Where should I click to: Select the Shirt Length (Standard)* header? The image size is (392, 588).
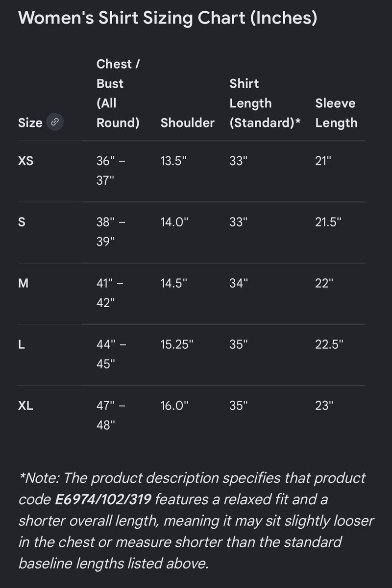pos(265,103)
